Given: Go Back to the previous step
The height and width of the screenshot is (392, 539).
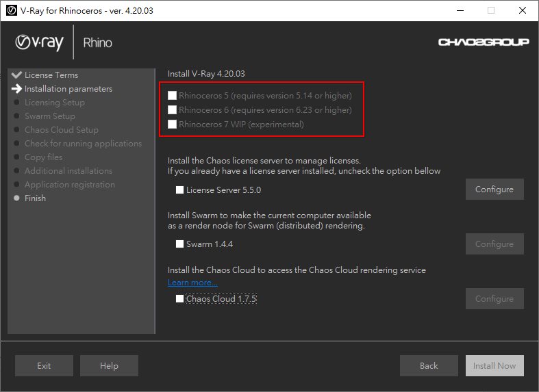Looking at the screenshot, I should pyautogui.click(x=429, y=366).
